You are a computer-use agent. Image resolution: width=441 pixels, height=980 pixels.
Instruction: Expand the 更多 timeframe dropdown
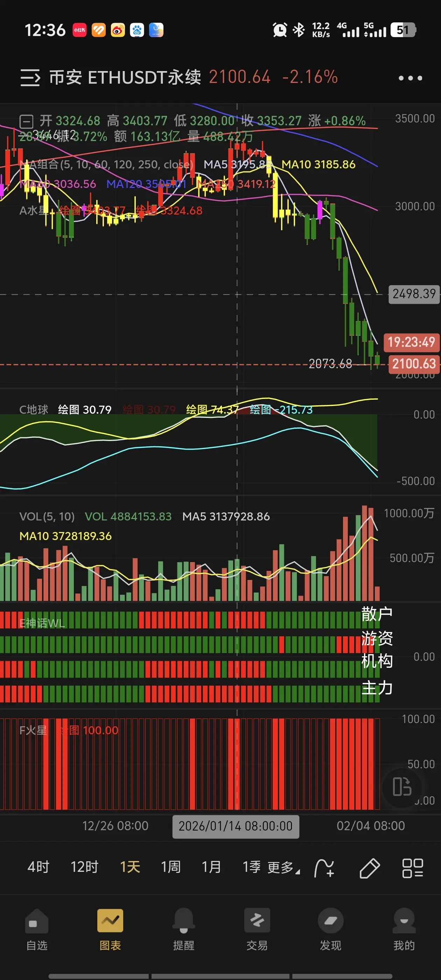283,868
